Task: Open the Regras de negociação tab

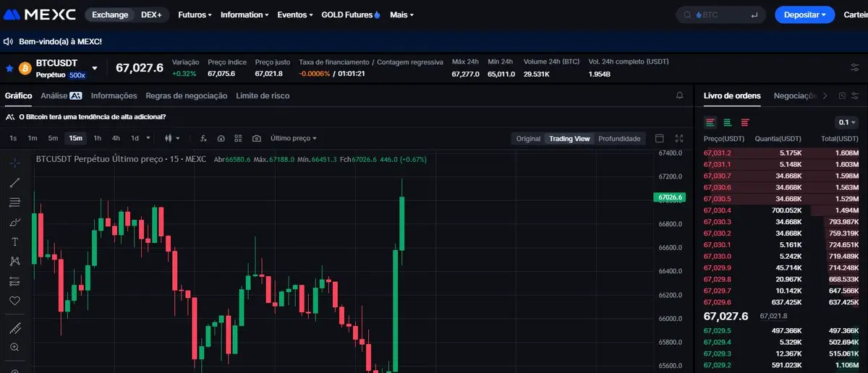Action: (x=187, y=95)
